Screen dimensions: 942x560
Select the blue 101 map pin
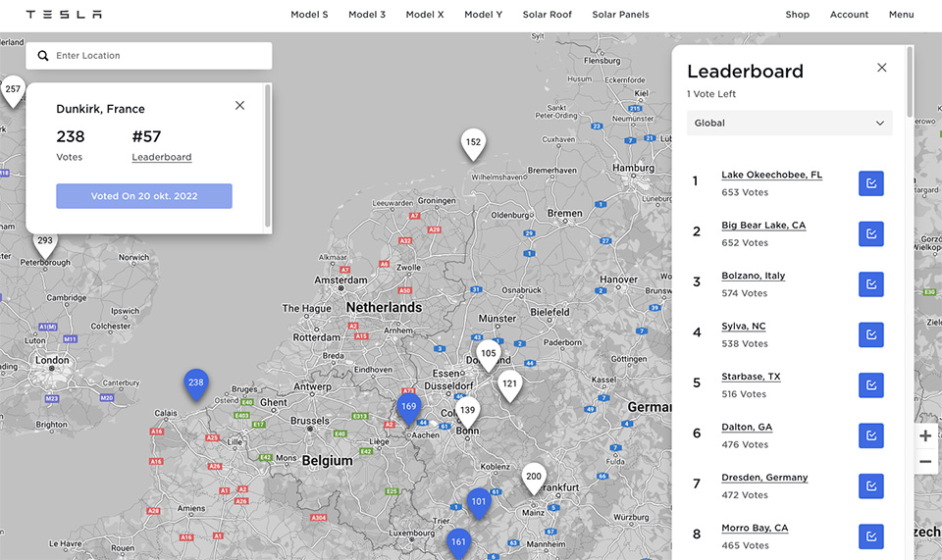pyautogui.click(x=479, y=503)
